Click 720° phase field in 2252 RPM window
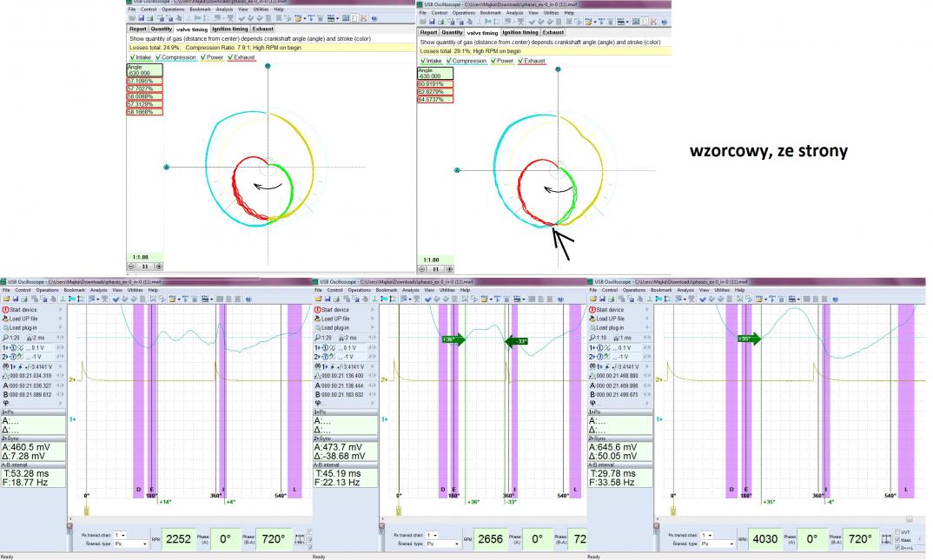This screenshot has height=560, width=933. pos(274,539)
